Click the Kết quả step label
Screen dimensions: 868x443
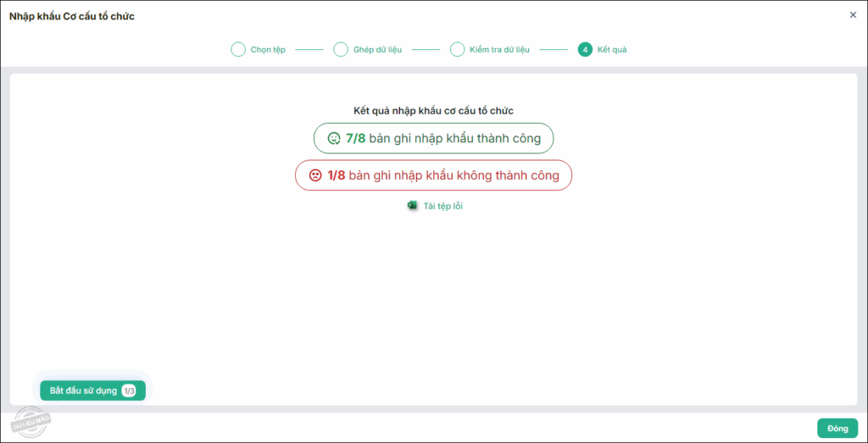coord(612,50)
